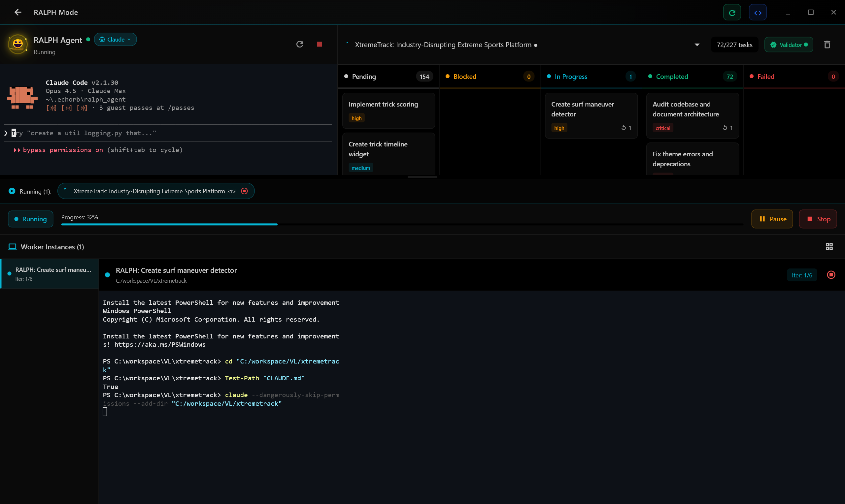The image size is (845, 504).
Task: Delete project using the trash icon
Action: pyautogui.click(x=827, y=45)
